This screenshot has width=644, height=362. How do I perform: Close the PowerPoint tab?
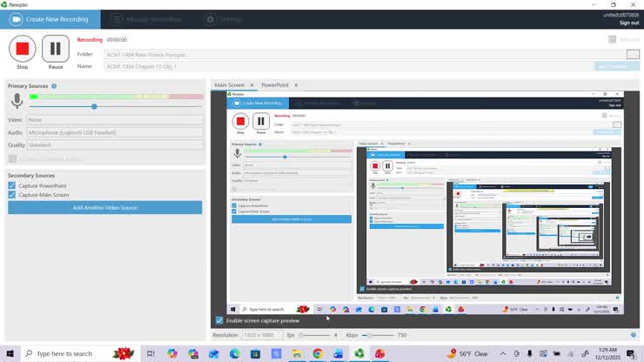(296, 85)
